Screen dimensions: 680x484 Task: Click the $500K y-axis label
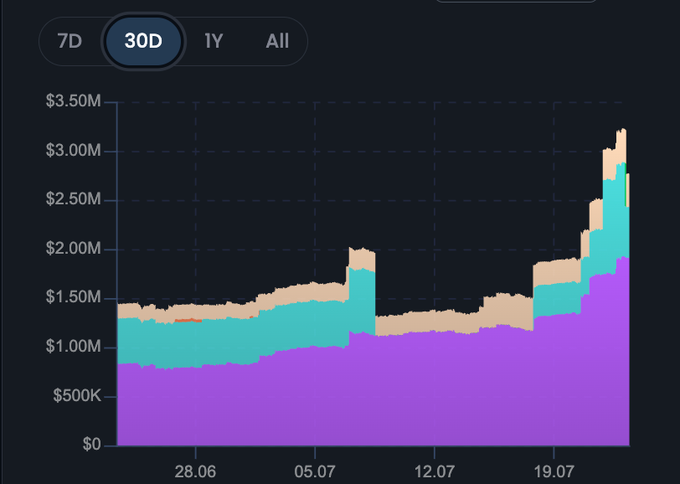coord(77,396)
